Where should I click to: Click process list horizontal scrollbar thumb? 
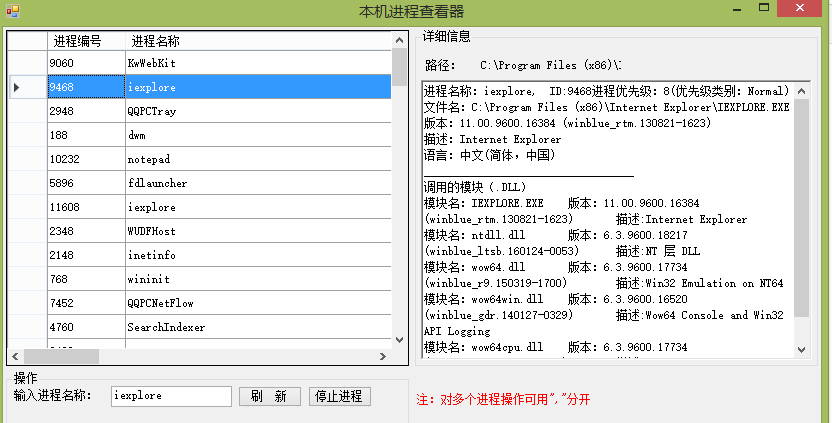(62, 356)
